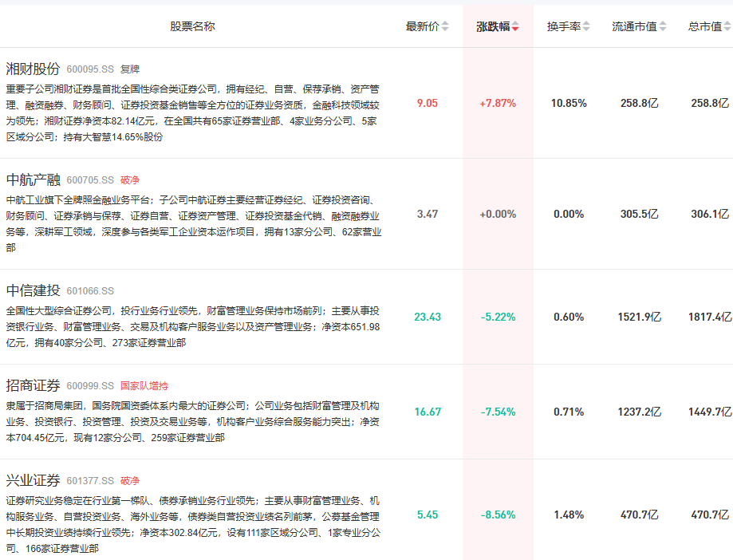Select the +7.87% change value for 湘财股份
The image size is (733, 560).
point(498,103)
